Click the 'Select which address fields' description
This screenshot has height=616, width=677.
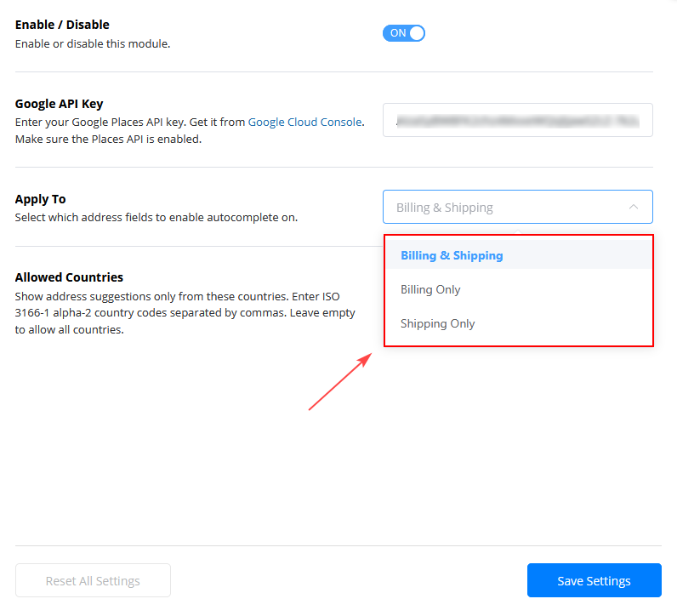(x=156, y=217)
